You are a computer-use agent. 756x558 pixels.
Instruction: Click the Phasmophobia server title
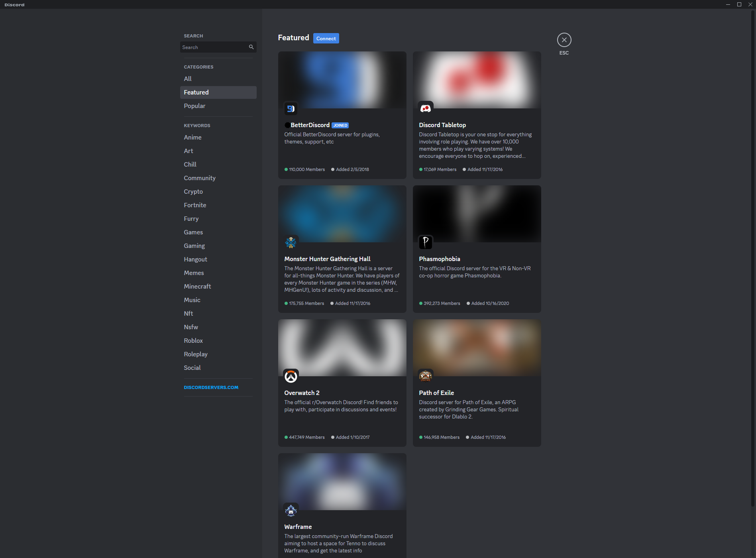coord(440,259)
